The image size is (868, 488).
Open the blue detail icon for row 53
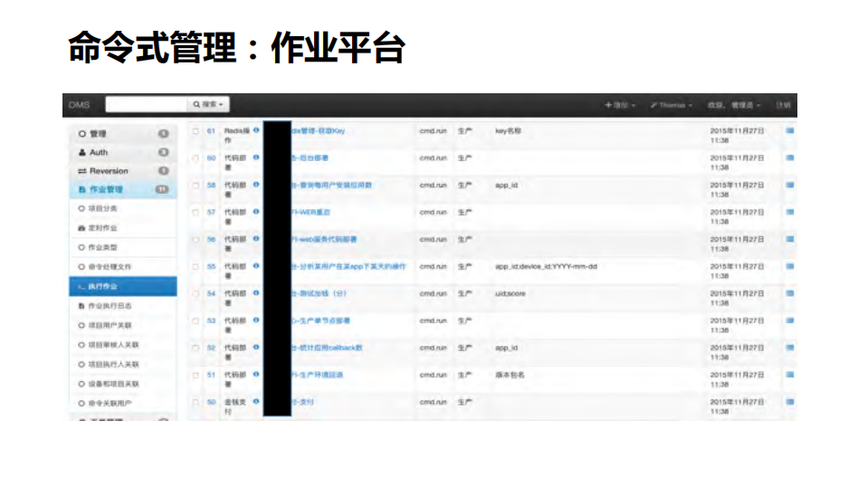pyautogui.click(x=790, y=321)
